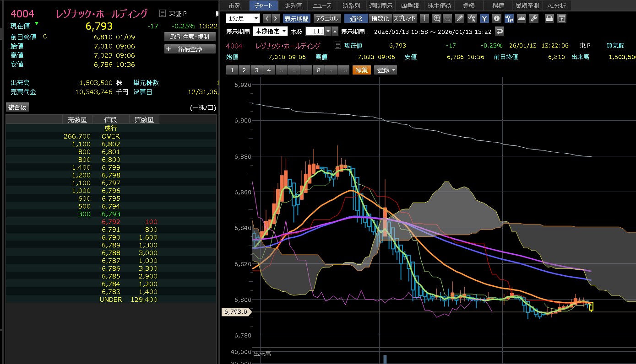This screenshot has height=364, width=636.
Task: Select the pencil drawing tool
Action: tap(460, 18)
